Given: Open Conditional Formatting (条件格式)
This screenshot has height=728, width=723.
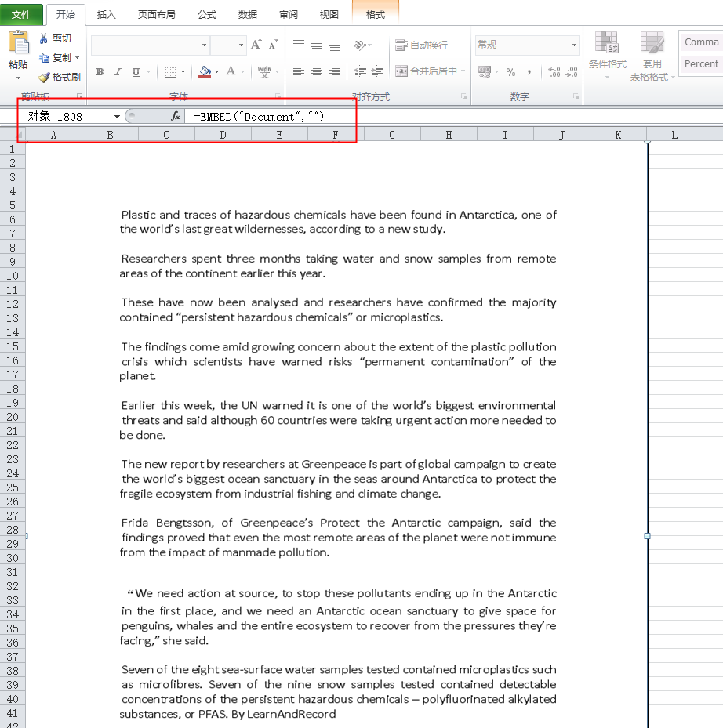Looking at the screenshot, I should point(607,54).
